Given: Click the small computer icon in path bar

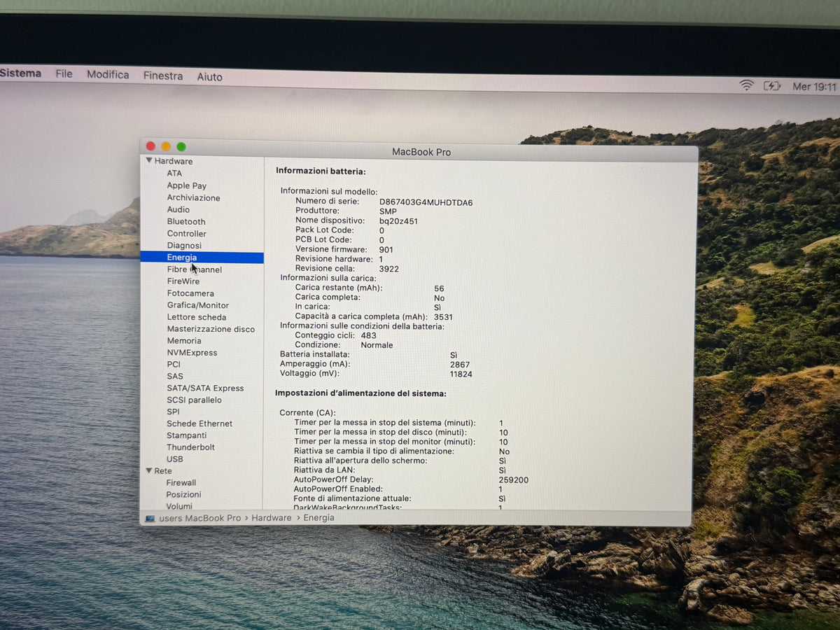Looking at the screenshot, I should point(150,519).
